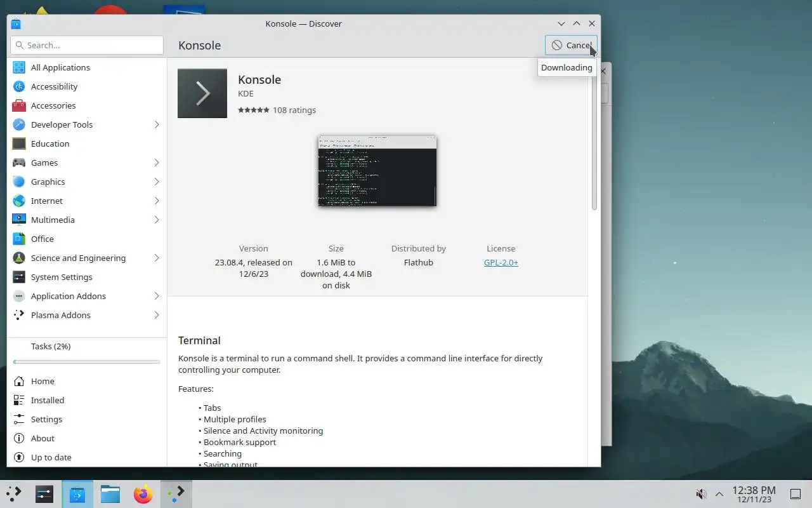Expand the Graphics subcategories arrow
812x508 pixels.
pyautogui.click(x=157, y=182)
